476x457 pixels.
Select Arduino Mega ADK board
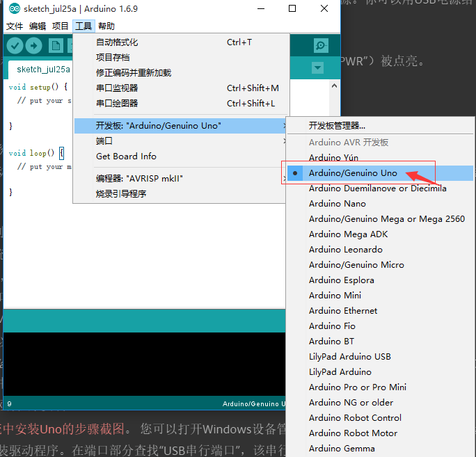tap(381, 234)
